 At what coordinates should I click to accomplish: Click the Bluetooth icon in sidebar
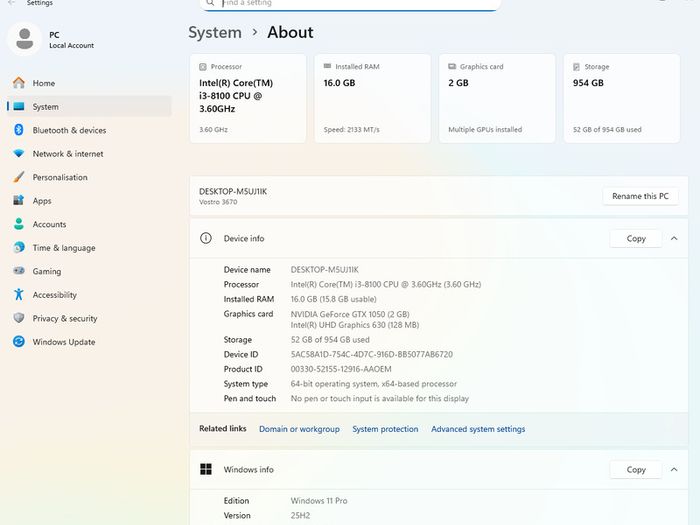[19, 130]
